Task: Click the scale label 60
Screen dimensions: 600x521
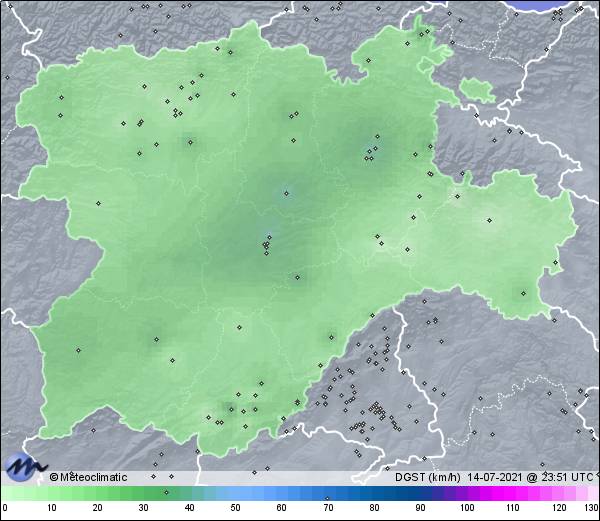Action: pos(282,508)
